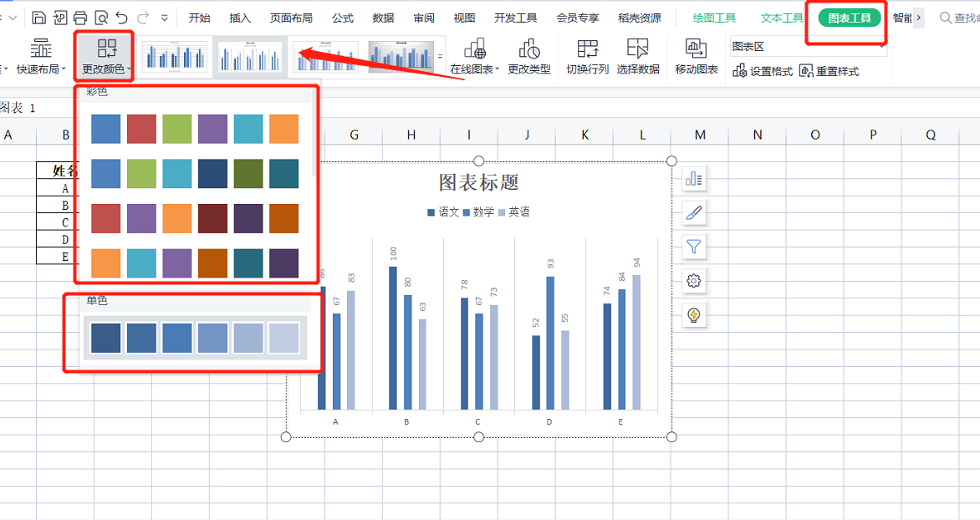Switch to the 页面布局 tab
Image resolution: width=980 pixels, height=520 pixels.
(x=291, y=18)
